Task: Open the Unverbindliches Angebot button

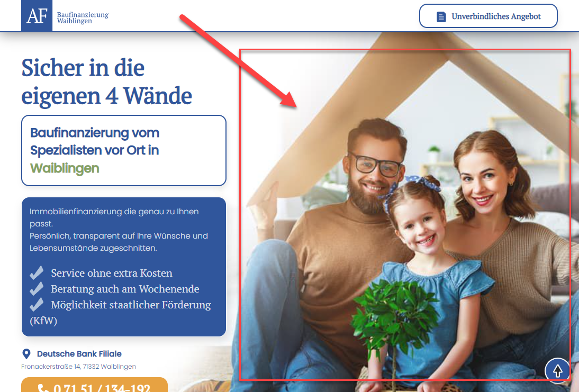Action: (x=488, y=16)
